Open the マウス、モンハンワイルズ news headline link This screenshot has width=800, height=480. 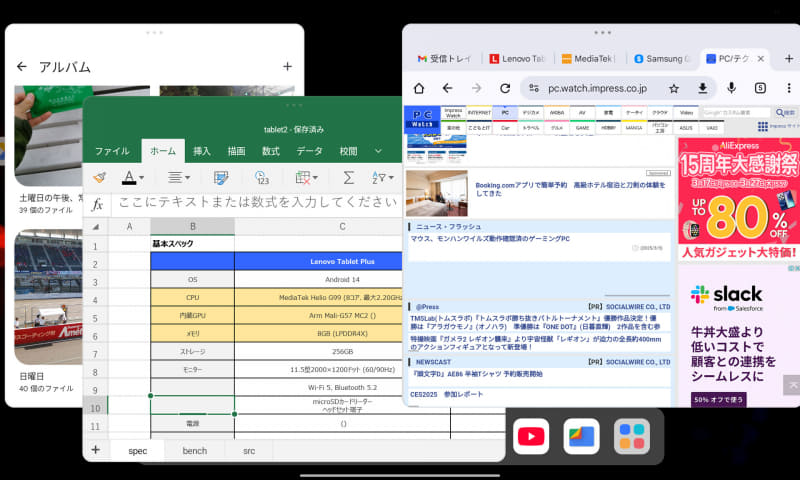490,239
